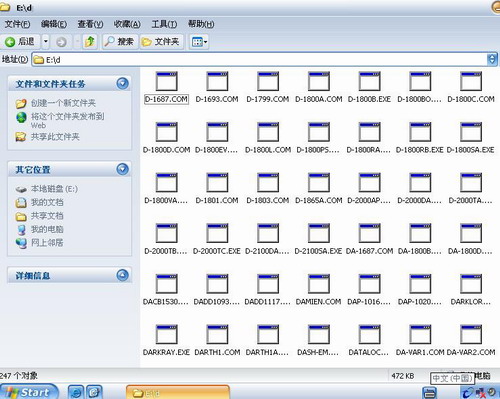Open the Favorites (收藏) menu
500x399 pixels.
click(127, 24)
